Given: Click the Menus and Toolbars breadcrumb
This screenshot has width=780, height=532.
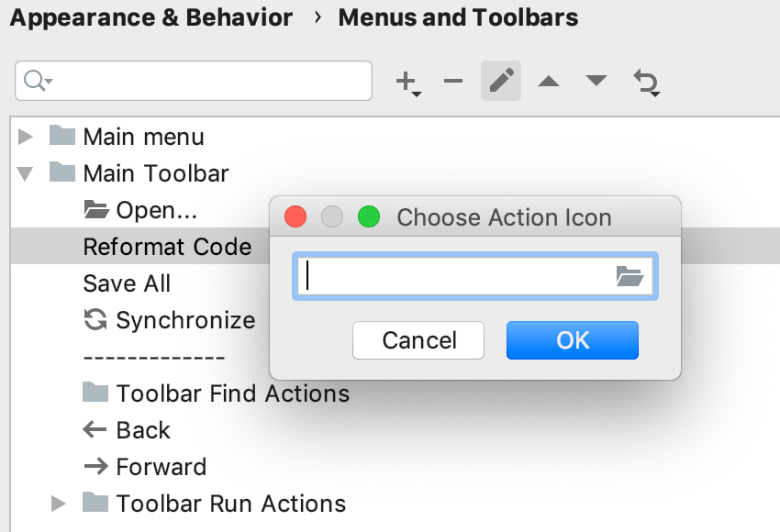Looking at the screenshot, I should 458,17.
